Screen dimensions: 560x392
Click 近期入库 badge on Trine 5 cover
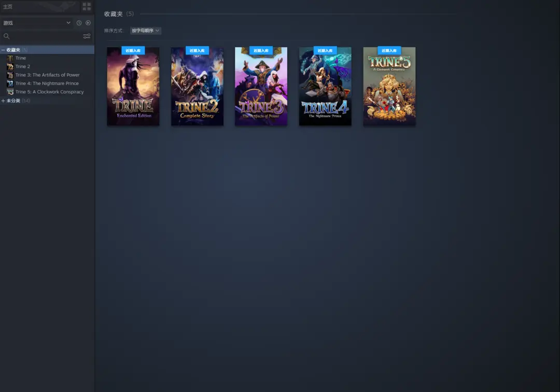[x=389, y=50]
